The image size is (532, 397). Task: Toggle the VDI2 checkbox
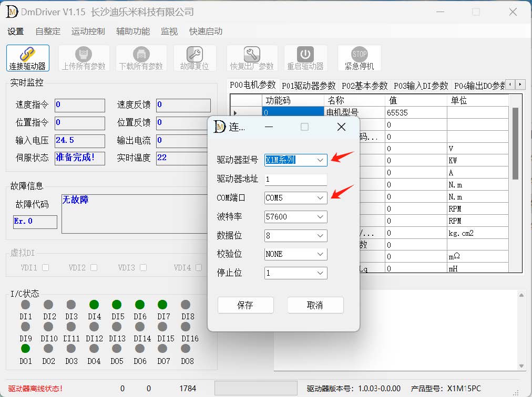coord(94,267)
